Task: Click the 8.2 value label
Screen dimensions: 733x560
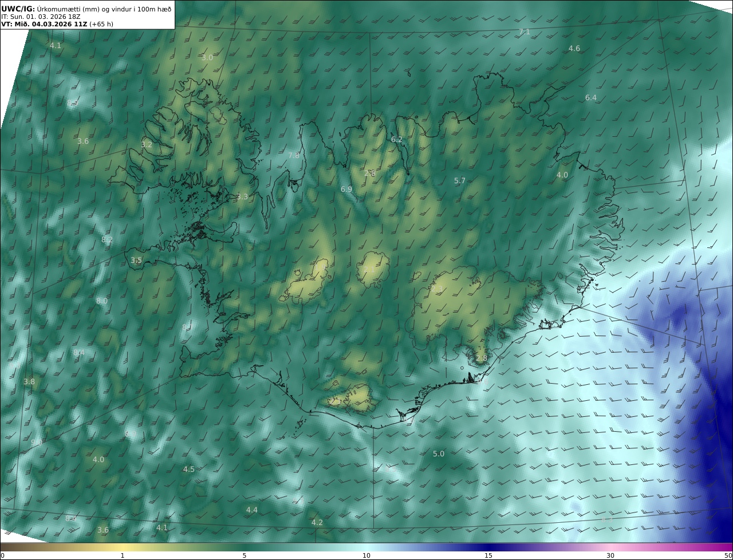Action: 107,240
